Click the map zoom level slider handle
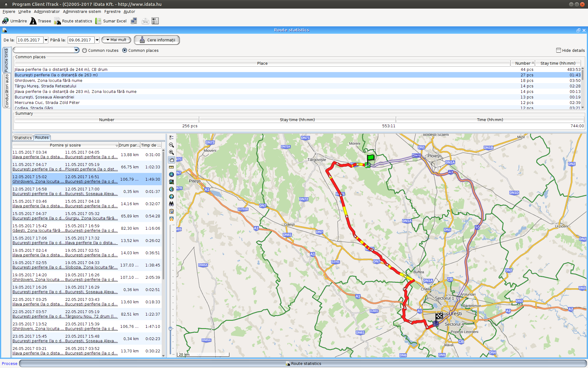Image resolution: width=588 pixels, height=368 pixels. [x=171, y=328]
